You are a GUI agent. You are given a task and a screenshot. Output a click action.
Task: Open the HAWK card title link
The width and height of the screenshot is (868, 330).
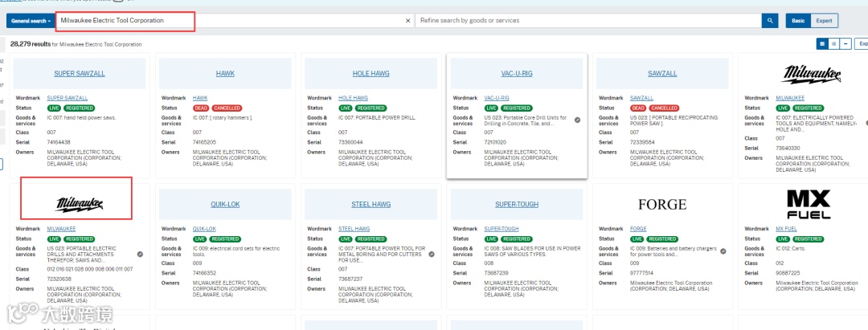pyautogui.click(x=225, y=74)
